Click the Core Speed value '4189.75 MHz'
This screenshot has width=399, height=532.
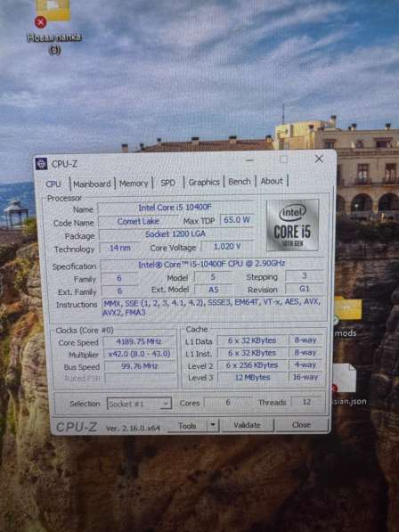139,341
